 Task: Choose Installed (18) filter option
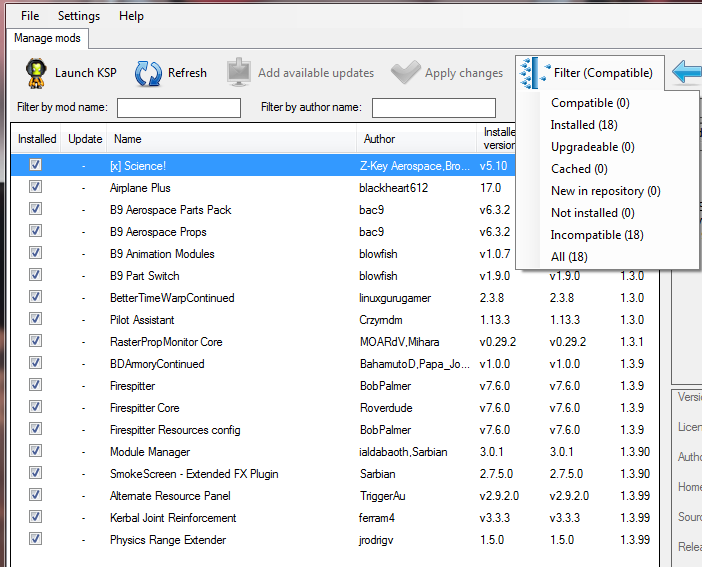pyautogui.click(x=584, y=125)
